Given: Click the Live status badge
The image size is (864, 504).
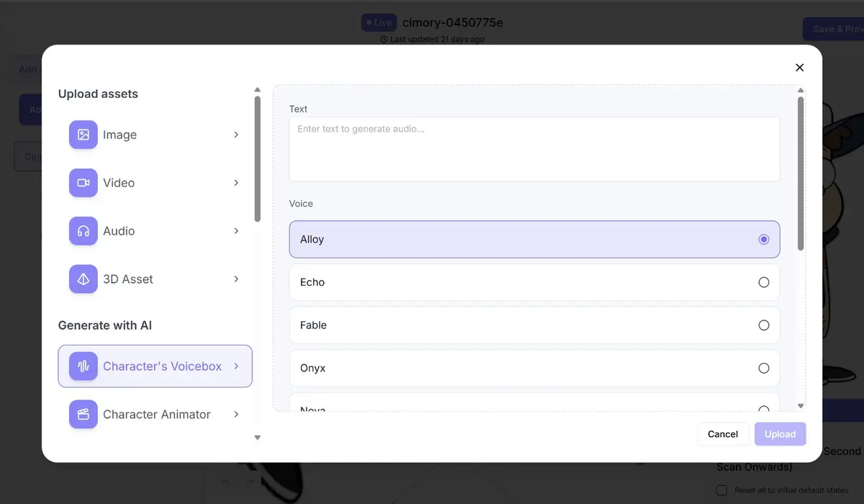Looking at the screenshot, I should (x=379, y=22).
